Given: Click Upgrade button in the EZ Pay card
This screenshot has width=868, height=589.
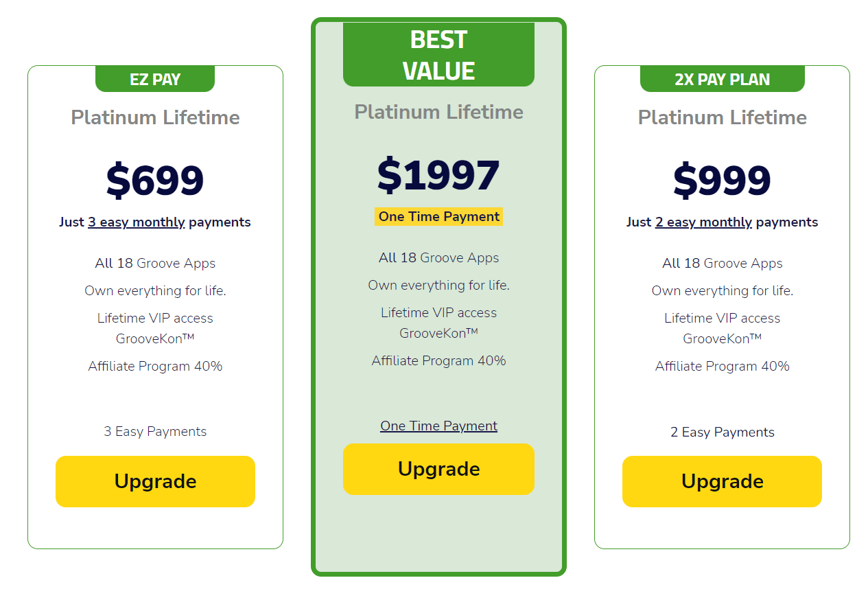Looking at the screenshot, I should 155,481.
